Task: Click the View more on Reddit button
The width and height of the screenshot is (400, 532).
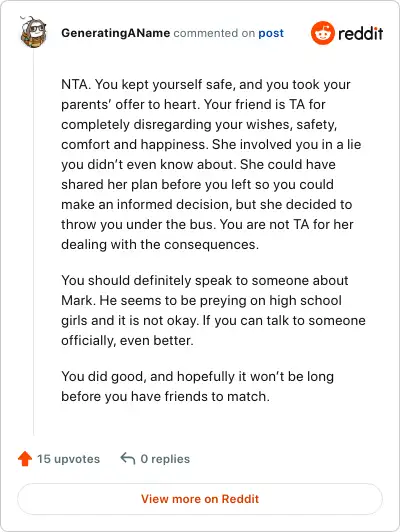Action: tap(200, 499)
